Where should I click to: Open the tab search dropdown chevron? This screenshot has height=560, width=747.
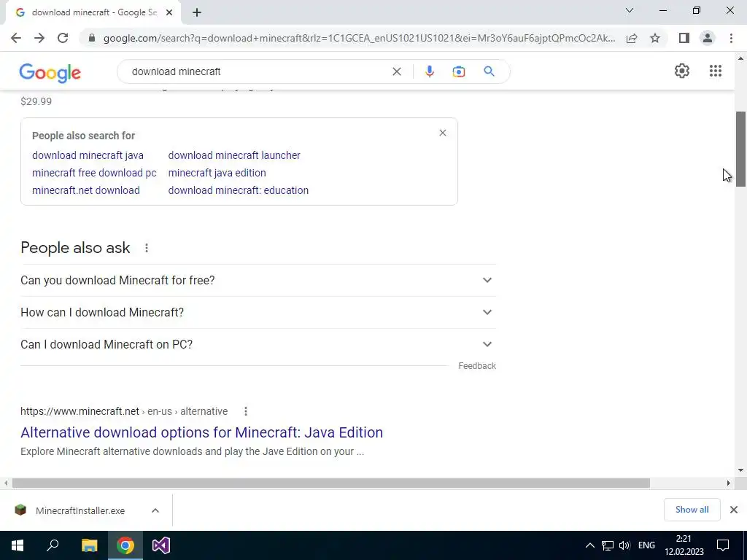click(x=630, y=10)
